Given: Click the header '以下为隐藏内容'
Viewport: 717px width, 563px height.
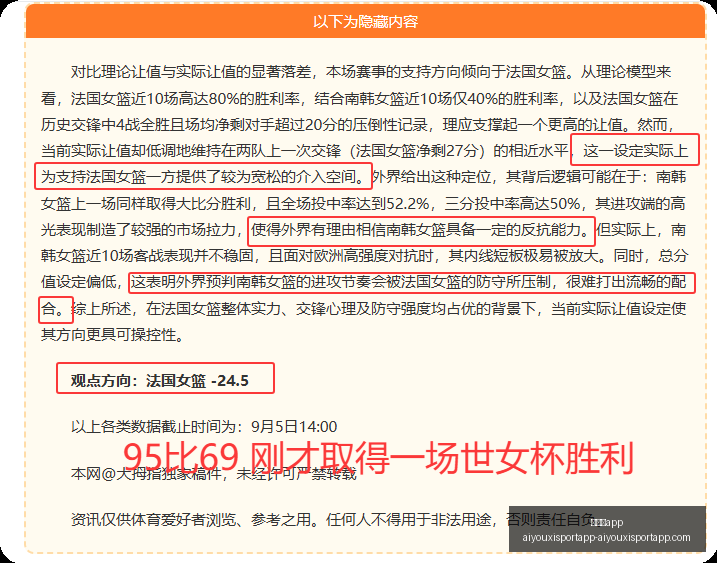Looking at the screenshot, I should point(365,21).
